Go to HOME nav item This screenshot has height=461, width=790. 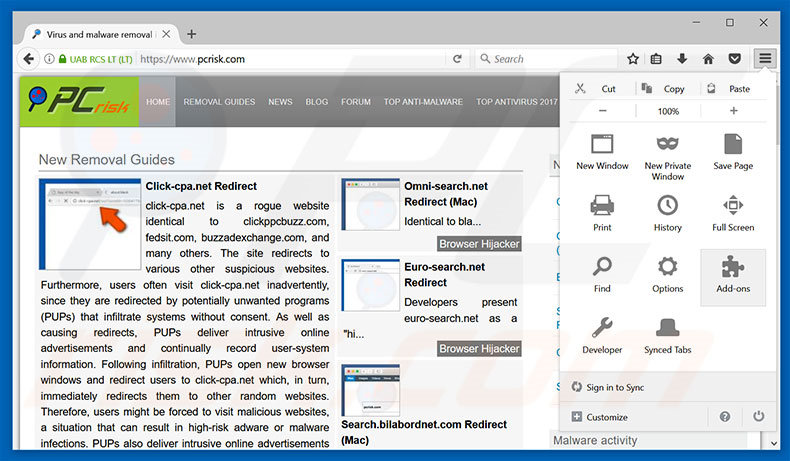(158, 102)
